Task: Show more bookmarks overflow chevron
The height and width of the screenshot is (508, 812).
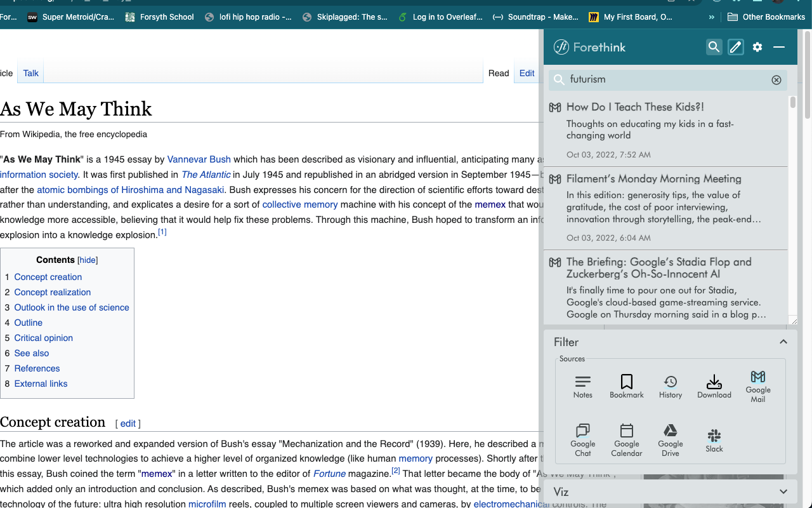Action: (712, 17)
